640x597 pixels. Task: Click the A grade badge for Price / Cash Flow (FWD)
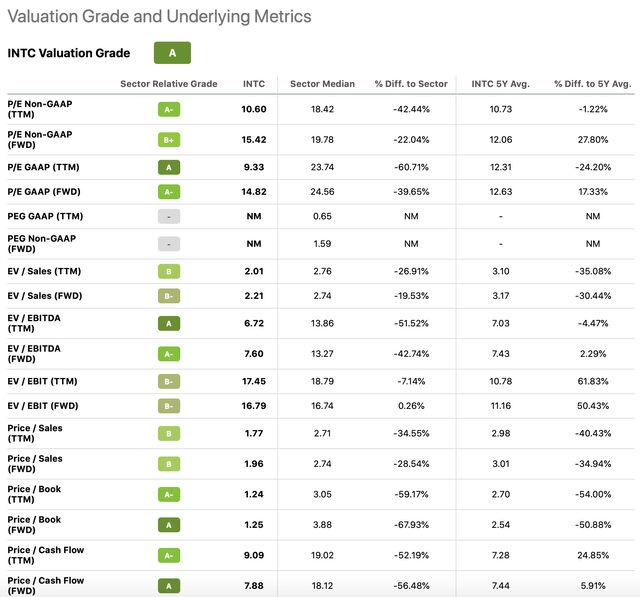169,586
